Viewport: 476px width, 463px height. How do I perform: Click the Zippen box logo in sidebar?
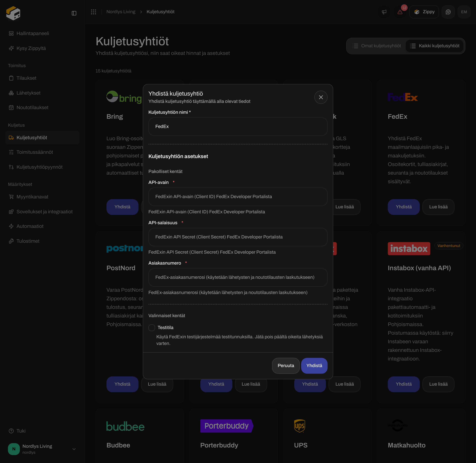point(13,13)
